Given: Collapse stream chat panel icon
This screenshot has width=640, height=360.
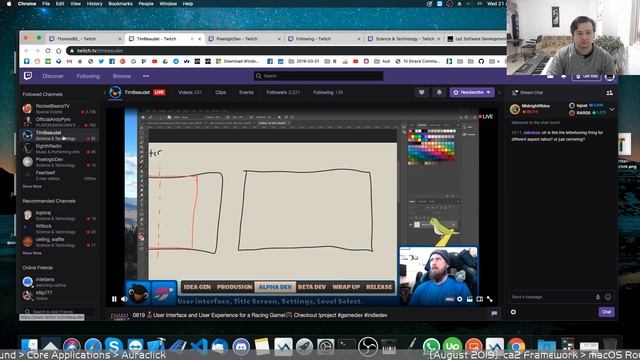Looking at the screenshot, I should coord(515,93).
